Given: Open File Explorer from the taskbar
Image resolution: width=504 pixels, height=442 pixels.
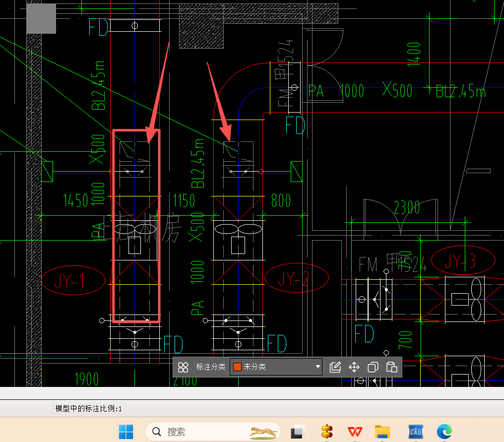Looking at the screenshot, I should 382,432.
